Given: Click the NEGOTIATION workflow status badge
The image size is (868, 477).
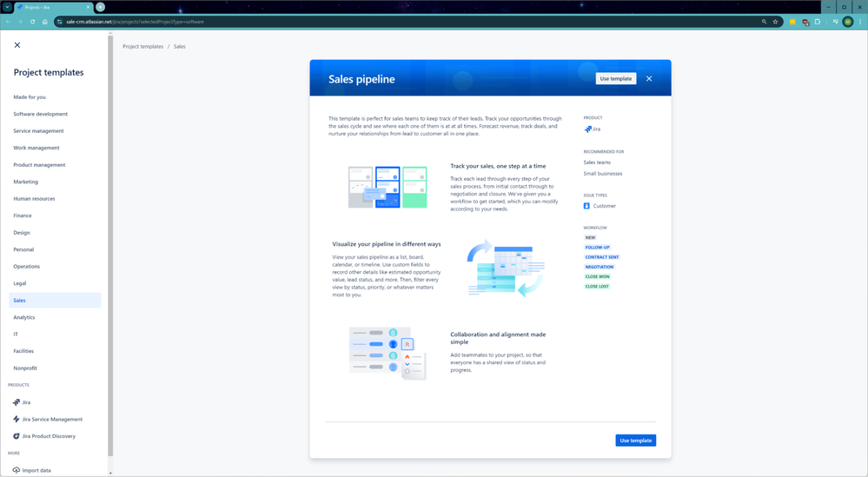Looking at the screenshot, I should point(599,267).
